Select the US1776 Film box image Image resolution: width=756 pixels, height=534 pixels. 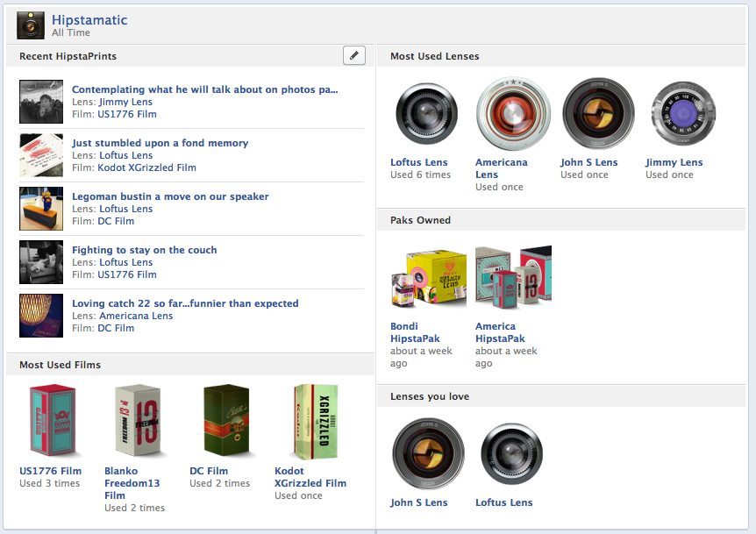53,420
